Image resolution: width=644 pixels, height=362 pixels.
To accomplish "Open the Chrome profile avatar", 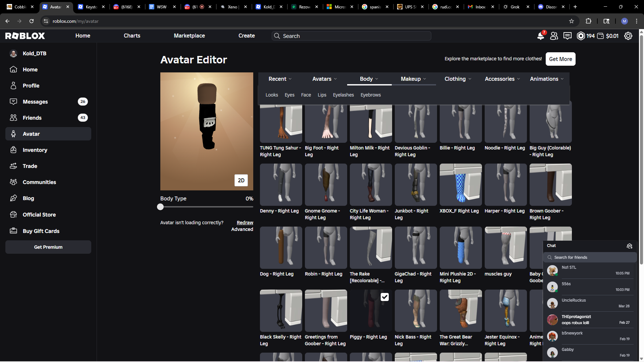I will [x=625, y=21].
